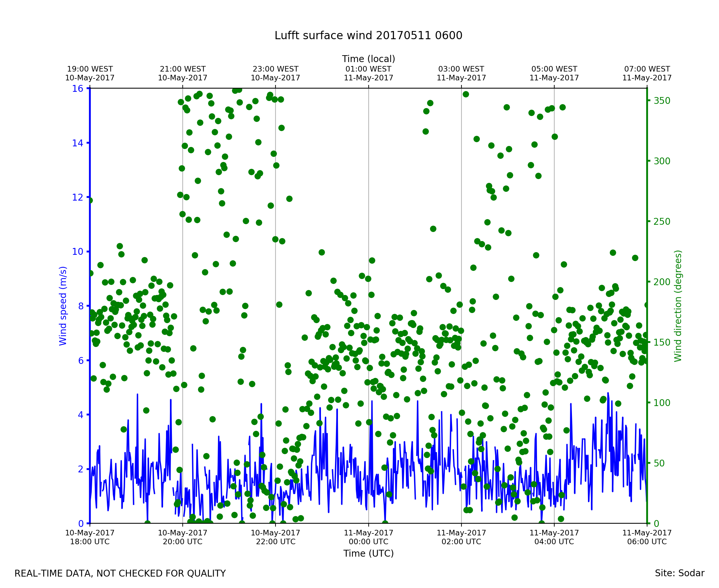This screenshot has width=719, height=588.
Task: Click the '18:00 UTC' bottom tick label
Action: click(x=90, y=542)
